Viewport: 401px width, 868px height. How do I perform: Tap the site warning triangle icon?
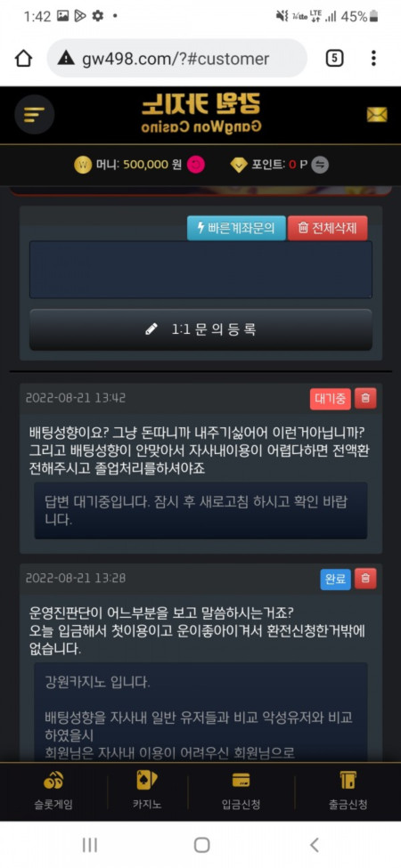pos(66,58)
